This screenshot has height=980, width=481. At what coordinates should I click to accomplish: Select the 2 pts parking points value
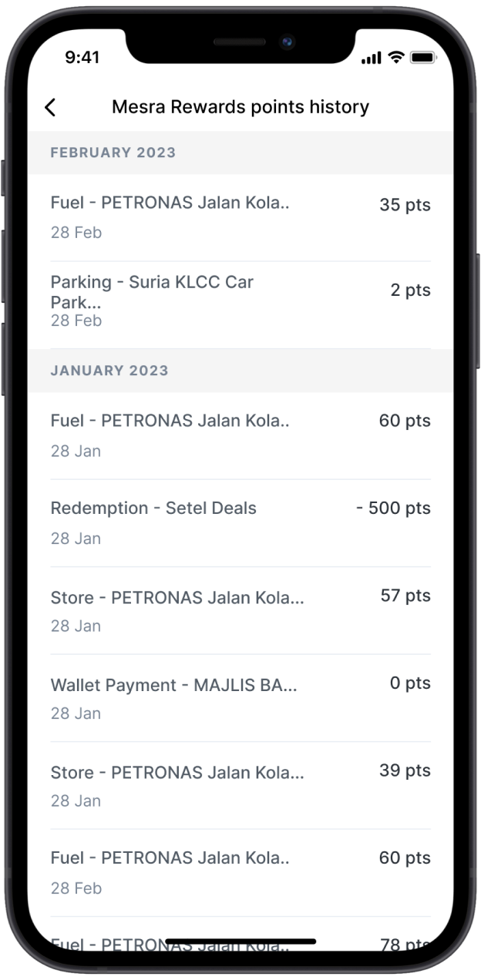[410, 290]
